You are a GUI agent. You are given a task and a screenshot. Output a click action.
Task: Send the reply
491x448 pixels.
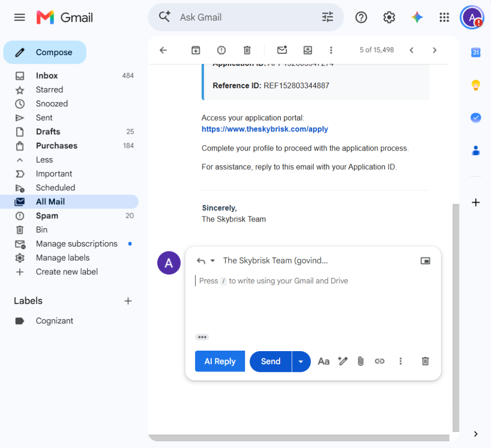point(270,362)
